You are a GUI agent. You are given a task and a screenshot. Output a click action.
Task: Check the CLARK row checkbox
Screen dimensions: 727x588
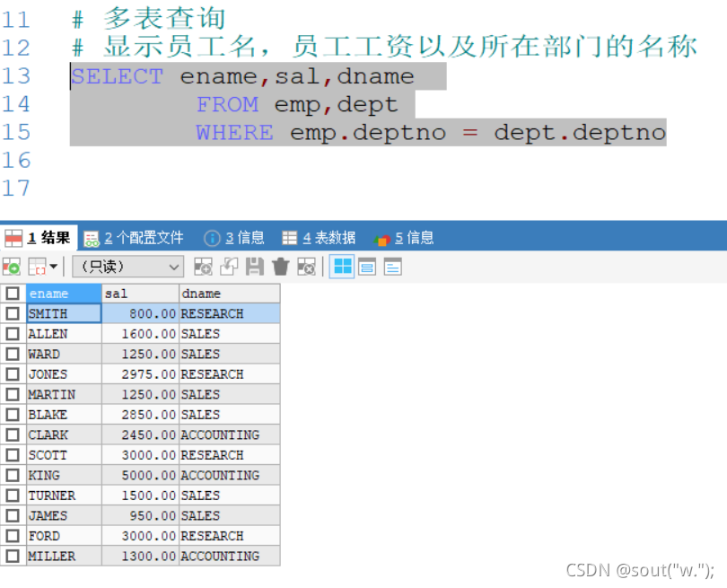coord(13,434)
